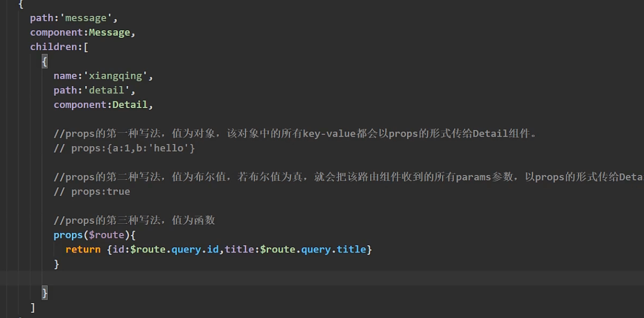Click the closing square bracket of children
The image size is (644, 318).
(33, 307)
